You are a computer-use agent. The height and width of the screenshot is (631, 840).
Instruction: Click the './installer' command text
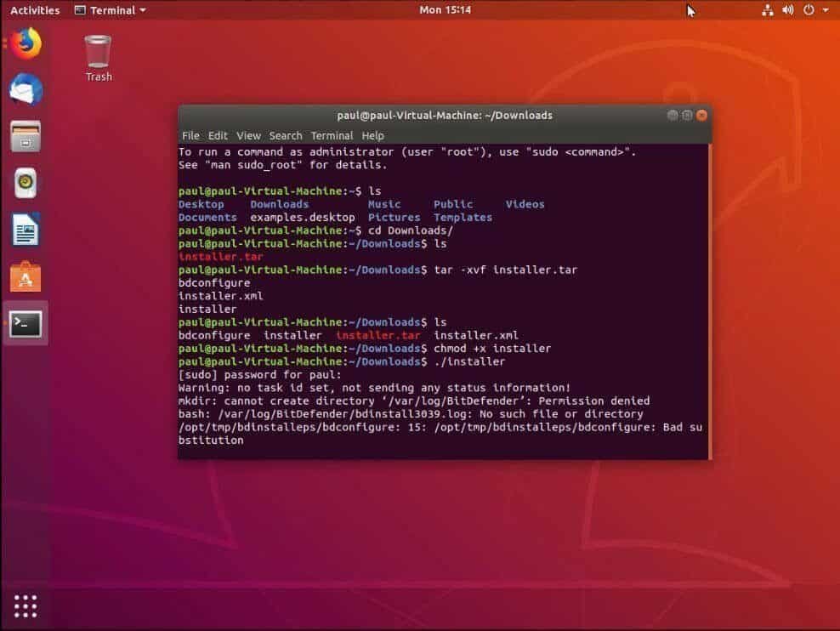pyautogui.click(x=469, y=361)
